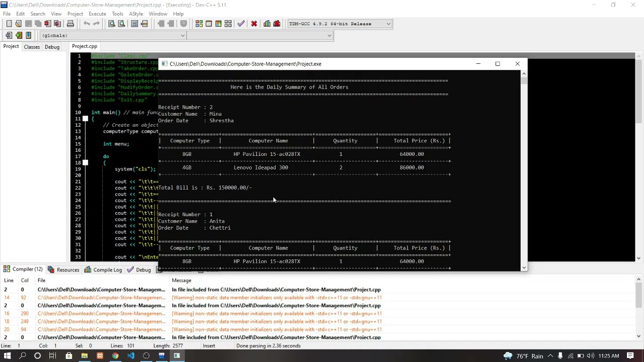This screenshot has height=362, width=644.
Task: Click the Debug bug toolbar icon
Action: tap(277, 24)
